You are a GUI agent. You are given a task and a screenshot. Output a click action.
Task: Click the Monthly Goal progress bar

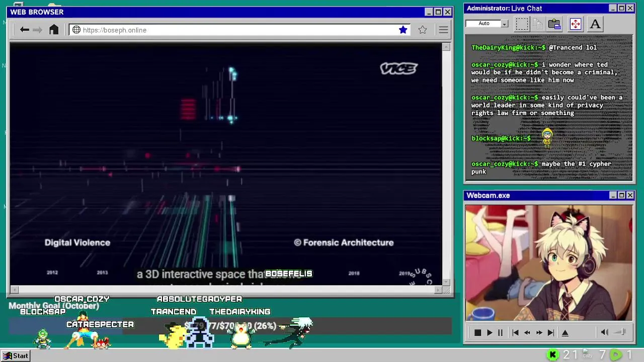(230, 326)
